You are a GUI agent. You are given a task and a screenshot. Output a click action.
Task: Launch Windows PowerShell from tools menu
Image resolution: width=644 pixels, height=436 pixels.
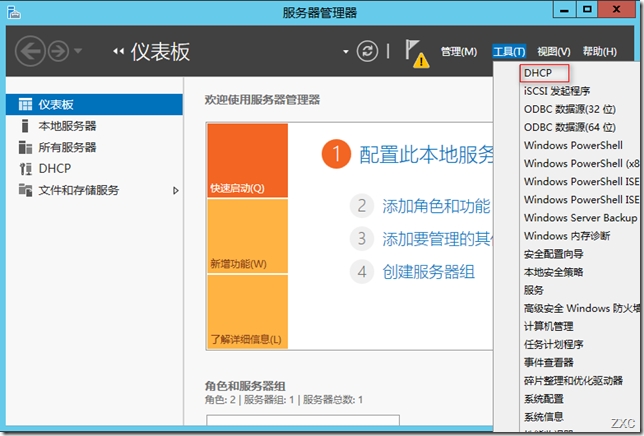pyautogui.click(x=573, y=145)
